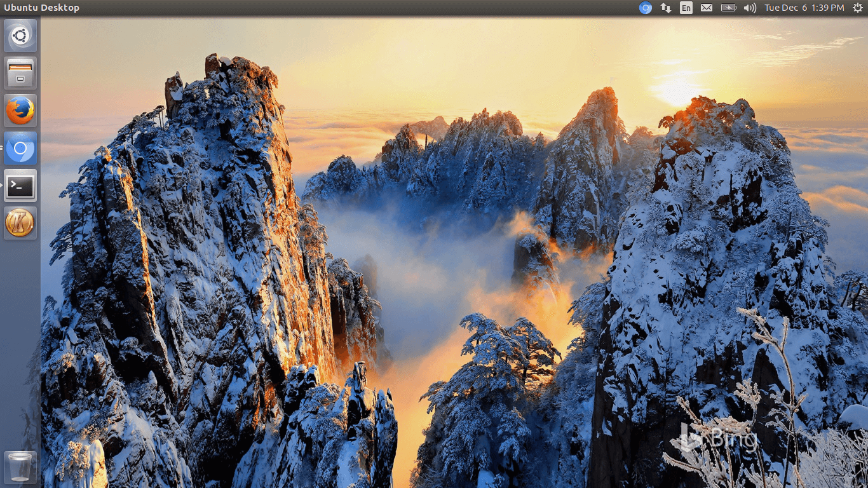Click the running-app arrow beside the Chromium launcher
This screenshot has height=488, width=868.
pyautogui.click(x=2, y=149)
